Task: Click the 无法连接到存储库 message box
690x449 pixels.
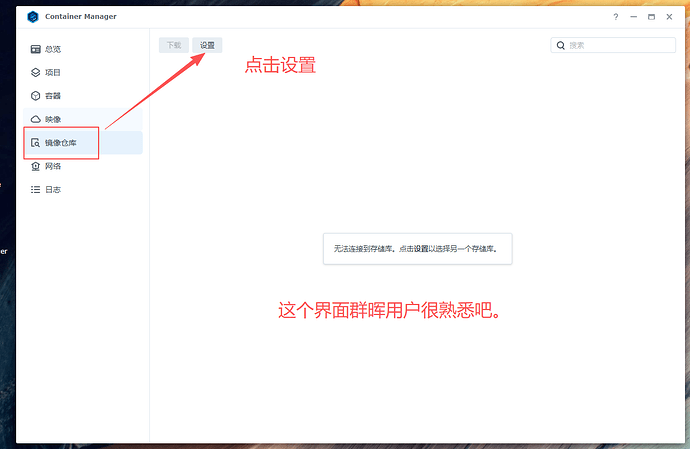Action: click(x=418, y=249)
